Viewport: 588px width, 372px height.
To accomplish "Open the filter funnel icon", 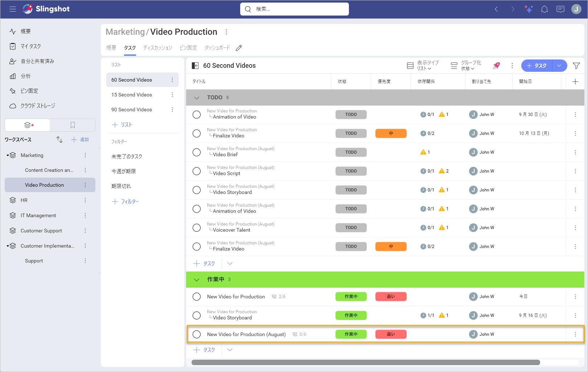I will (x=576, y=66).
